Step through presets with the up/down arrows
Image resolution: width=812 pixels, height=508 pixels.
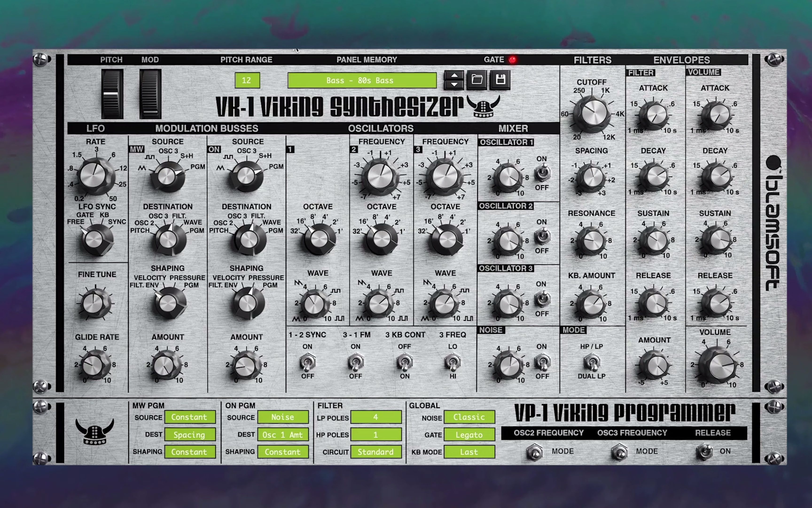click(x=454, y=80)
